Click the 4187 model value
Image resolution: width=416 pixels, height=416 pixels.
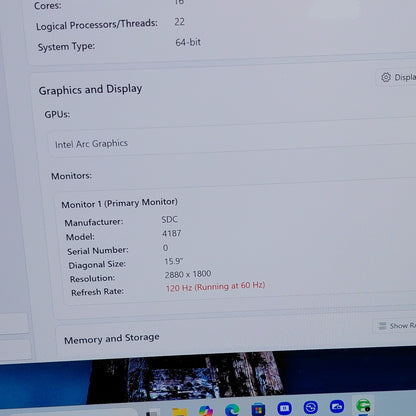click(172, 233)
